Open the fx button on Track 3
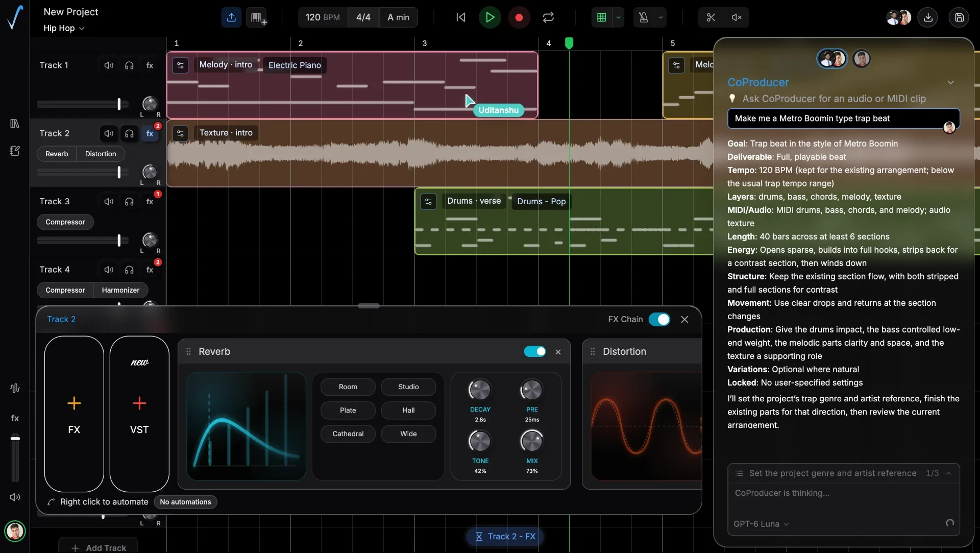This screenshot has width=980, height=553. point(150,202)
